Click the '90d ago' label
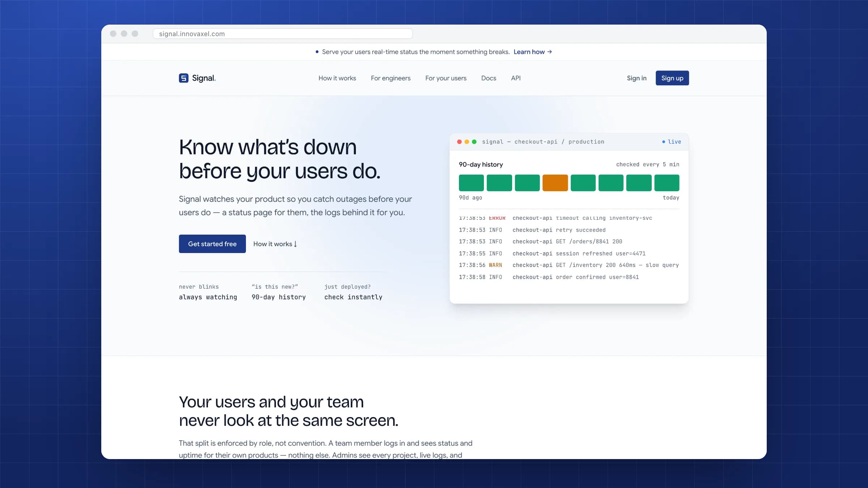The width and height of the screenshot is (868, 488). coord(470,198)
